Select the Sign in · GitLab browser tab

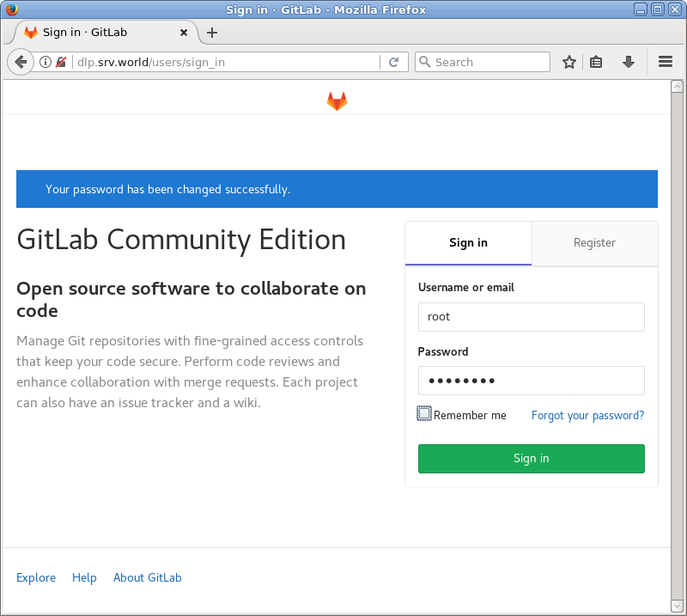[105, 33]
